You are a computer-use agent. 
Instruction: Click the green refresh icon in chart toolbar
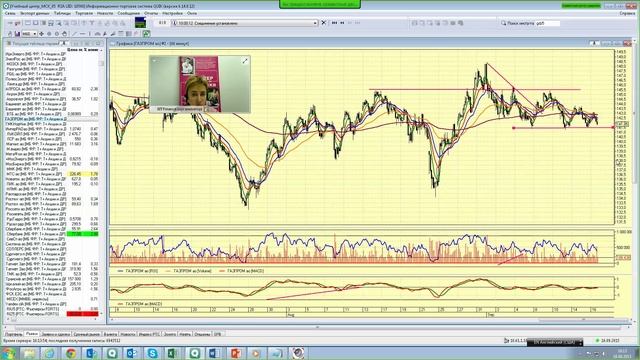(x=146, y=33)
